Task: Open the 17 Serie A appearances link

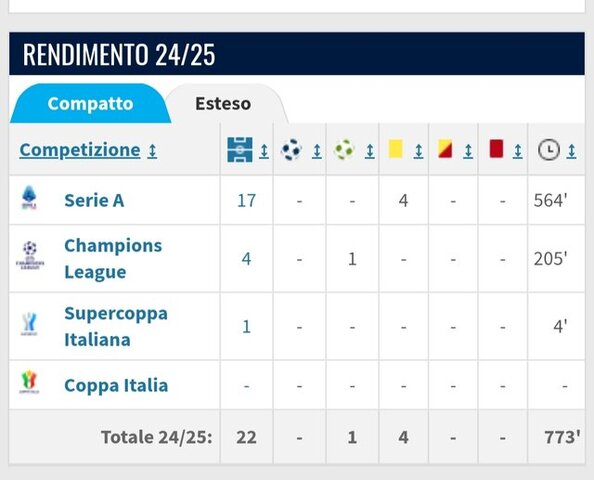Action: click(x=246, y=200)
